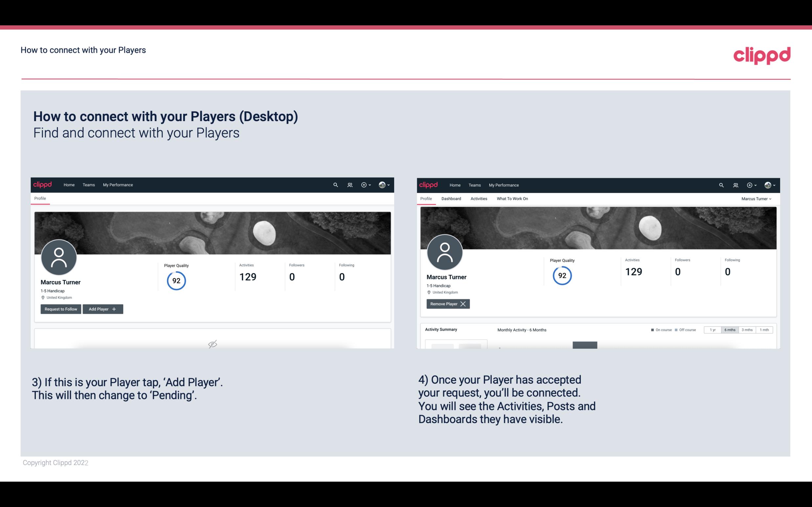This screenshot has height=507, width=812.
Task: Expand the activity timeframe dropdown '1 yr'
Action: [x=711, y=329]
